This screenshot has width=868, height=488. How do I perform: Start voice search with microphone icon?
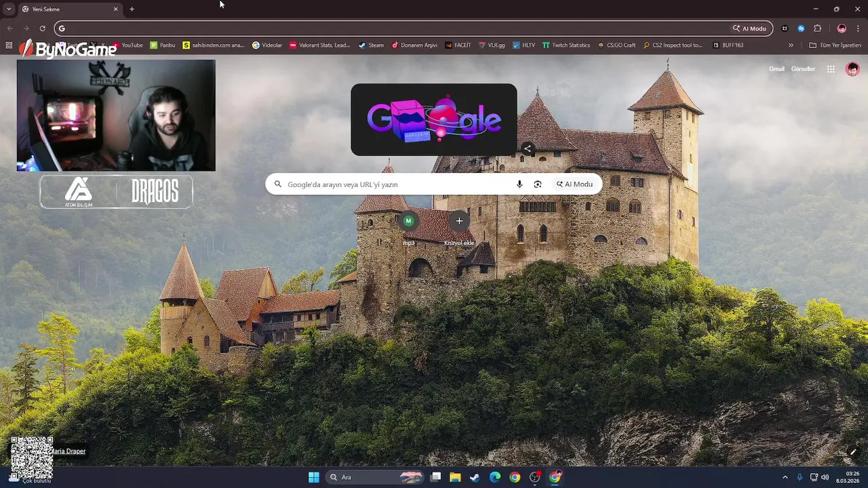click(x=519, y=184)
